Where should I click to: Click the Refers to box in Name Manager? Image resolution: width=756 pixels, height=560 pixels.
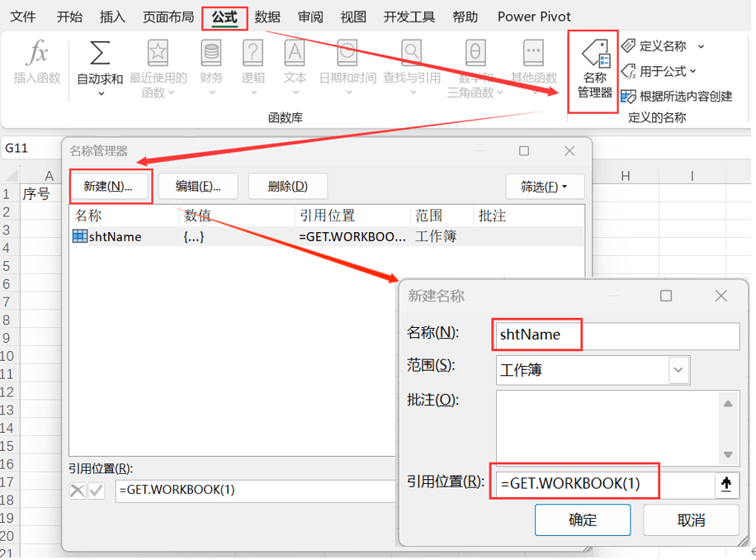pyautogui.click(x=255, y=491)
